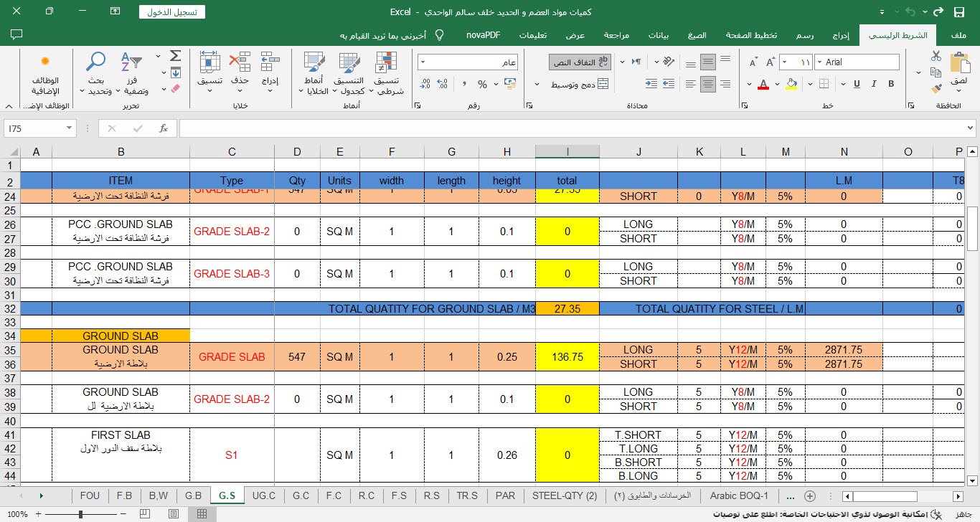
Task: Switch to the STEEL-QTY (2) sheet tab
Action: click(565, 495)
